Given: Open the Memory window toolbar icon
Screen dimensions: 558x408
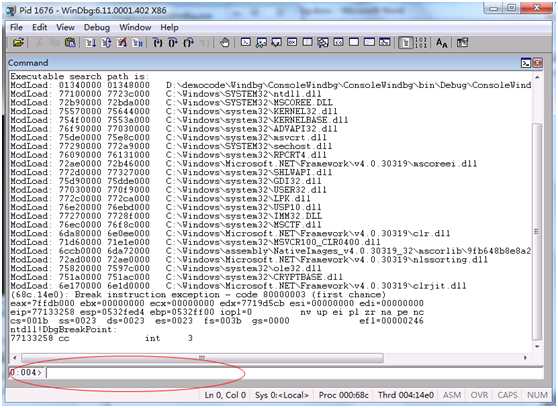Looking at the screenshot, I should (307, 43).
